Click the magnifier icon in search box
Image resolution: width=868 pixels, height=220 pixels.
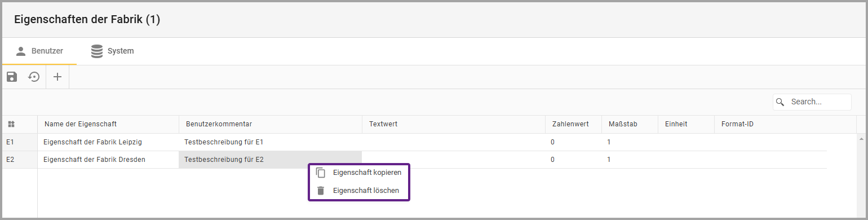781,102
